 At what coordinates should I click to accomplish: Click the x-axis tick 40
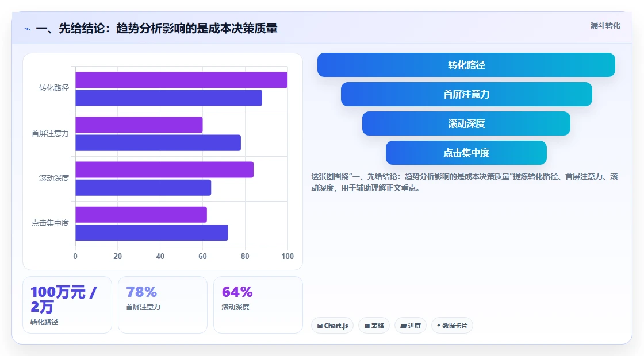pyautogui.click(x=160, y=256)
